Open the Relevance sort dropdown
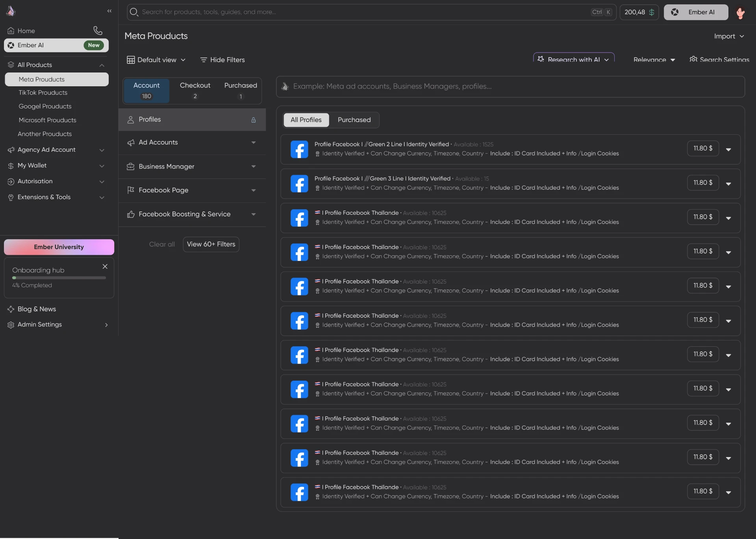This screenshot has height=539, width=756. pyautogui.click(x=654, y=59)
